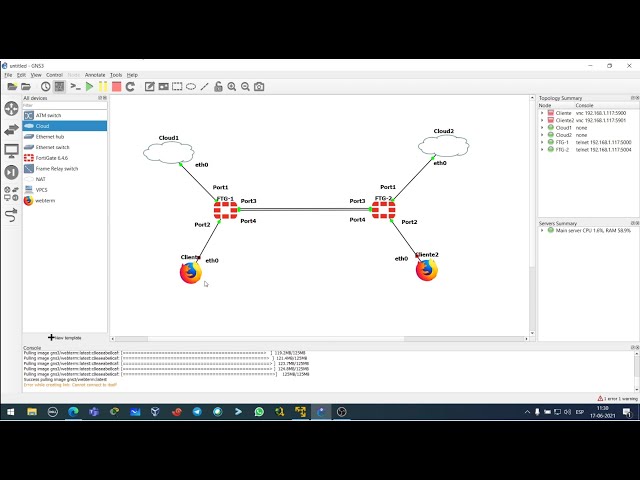Select the Cliente2 Firefox node on canvas
This screenshot has height=480, width=640.
(427, 270)
